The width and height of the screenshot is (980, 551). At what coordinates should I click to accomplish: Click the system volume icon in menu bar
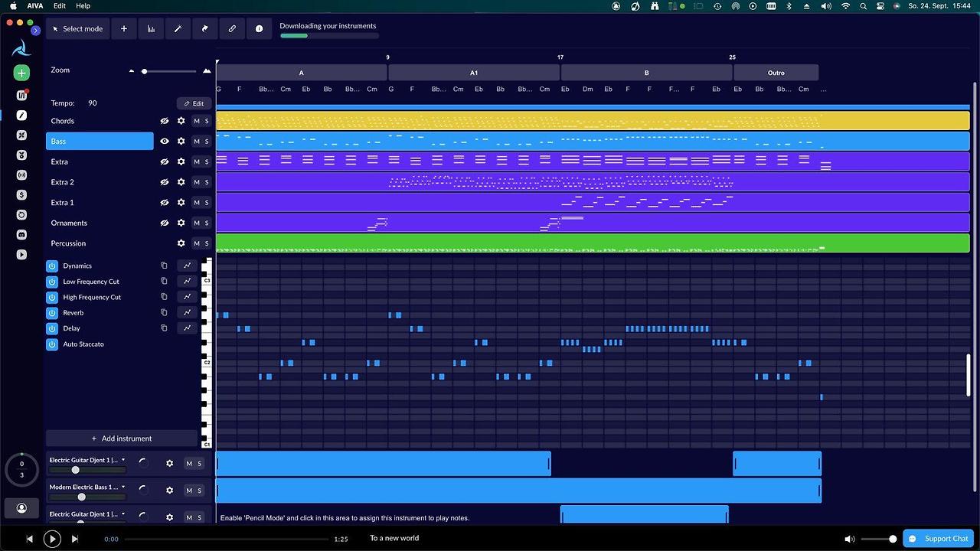(x=826, y=5)
